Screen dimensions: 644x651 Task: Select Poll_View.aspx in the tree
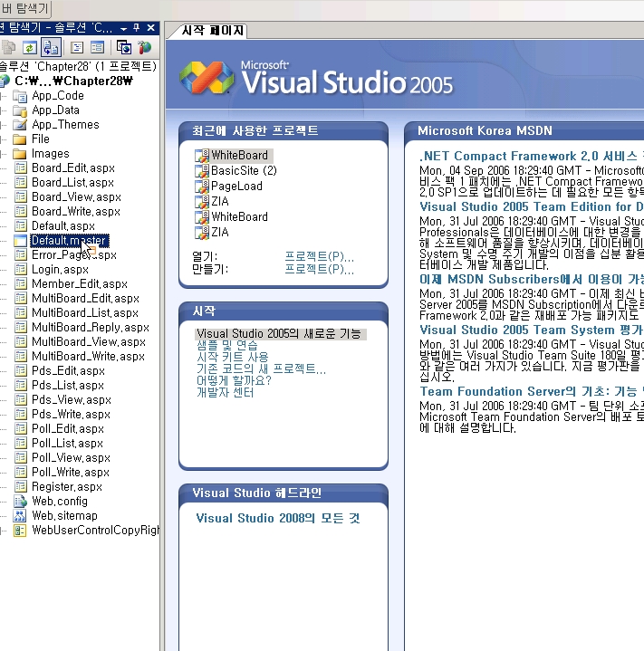71,458
